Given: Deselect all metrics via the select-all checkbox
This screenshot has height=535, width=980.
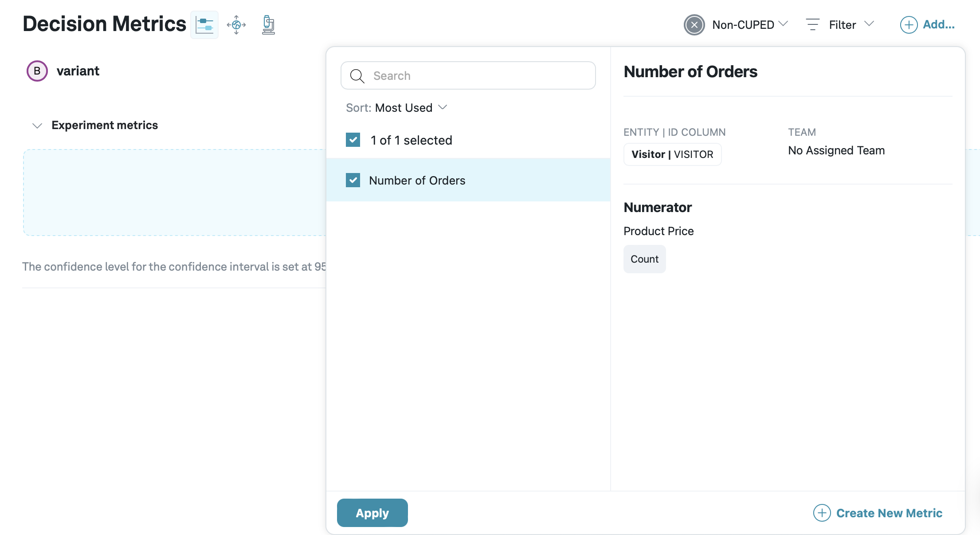Looking at the screenshot, I should pos(353,140).
